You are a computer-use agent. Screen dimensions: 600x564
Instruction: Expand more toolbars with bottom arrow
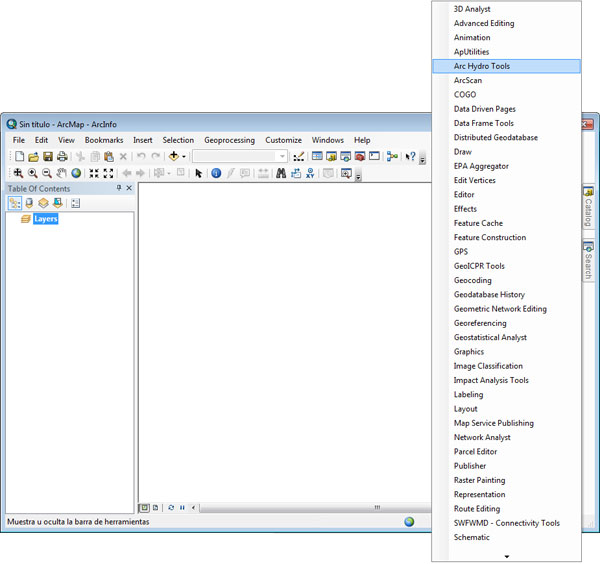click(507, 556)
